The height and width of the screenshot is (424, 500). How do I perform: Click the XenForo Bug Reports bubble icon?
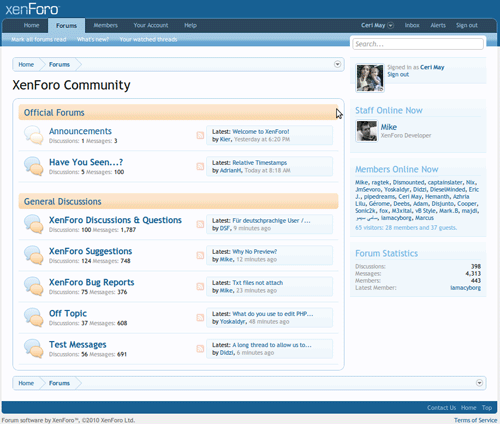click(34, 286)
